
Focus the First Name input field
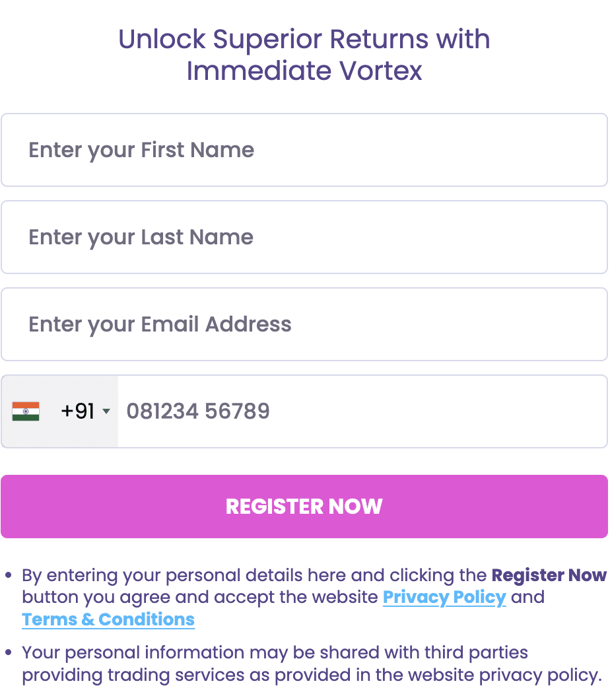pyautogui.click(x=304, y=150)
